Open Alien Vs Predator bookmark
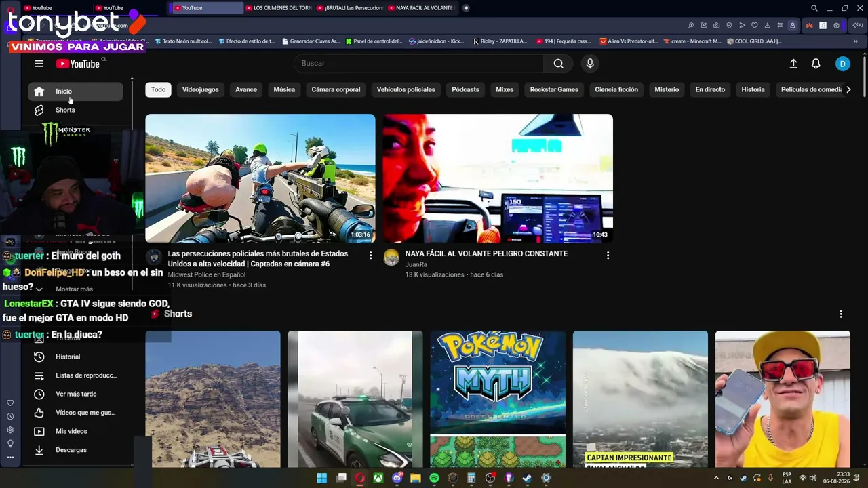This screenshot has height=488, width=868. (629, 41)
